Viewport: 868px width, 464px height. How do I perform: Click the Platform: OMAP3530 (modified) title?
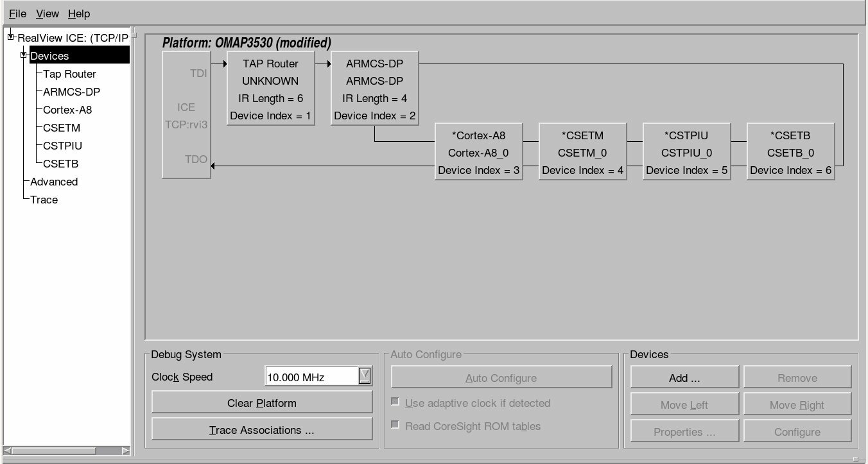[247, 43]
